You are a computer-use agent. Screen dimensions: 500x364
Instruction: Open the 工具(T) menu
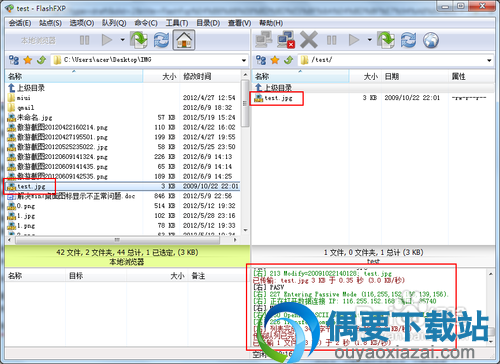[x=177, y=23]
